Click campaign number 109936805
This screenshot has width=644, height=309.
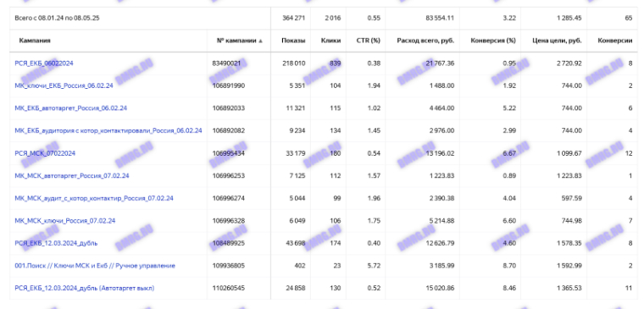tap(228, 266)
